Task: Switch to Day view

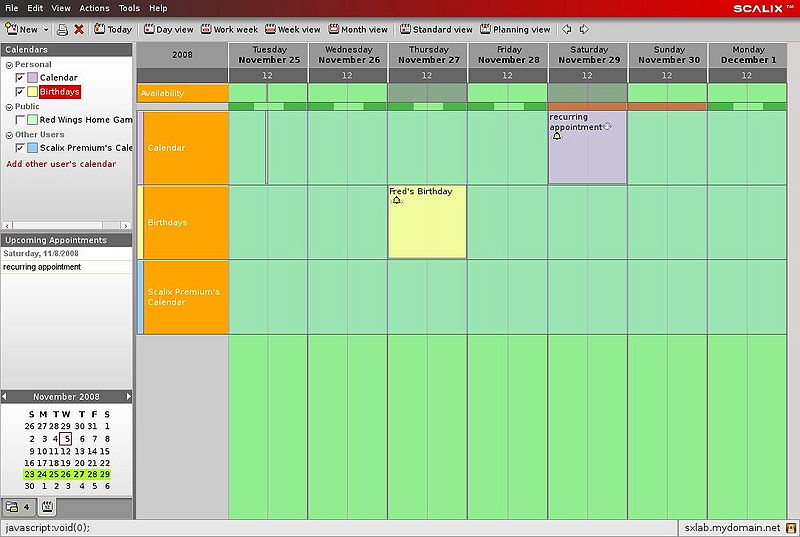Action: [168, 29]
